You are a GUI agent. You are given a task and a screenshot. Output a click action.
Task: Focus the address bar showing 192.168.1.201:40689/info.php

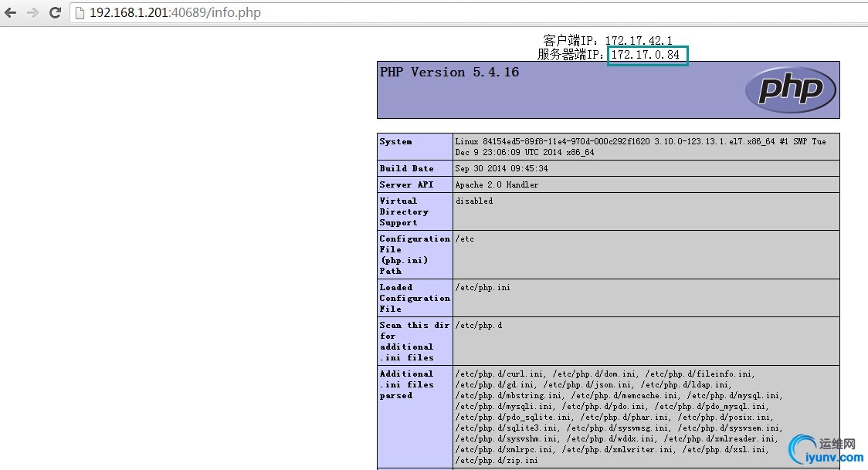pos(470,12)
